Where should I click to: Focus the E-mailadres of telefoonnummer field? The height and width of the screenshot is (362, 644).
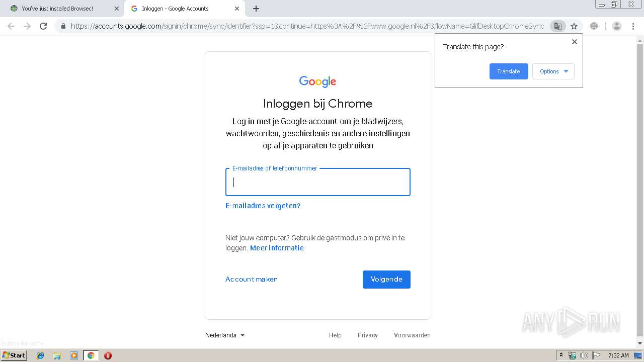[x=318, y=182]
